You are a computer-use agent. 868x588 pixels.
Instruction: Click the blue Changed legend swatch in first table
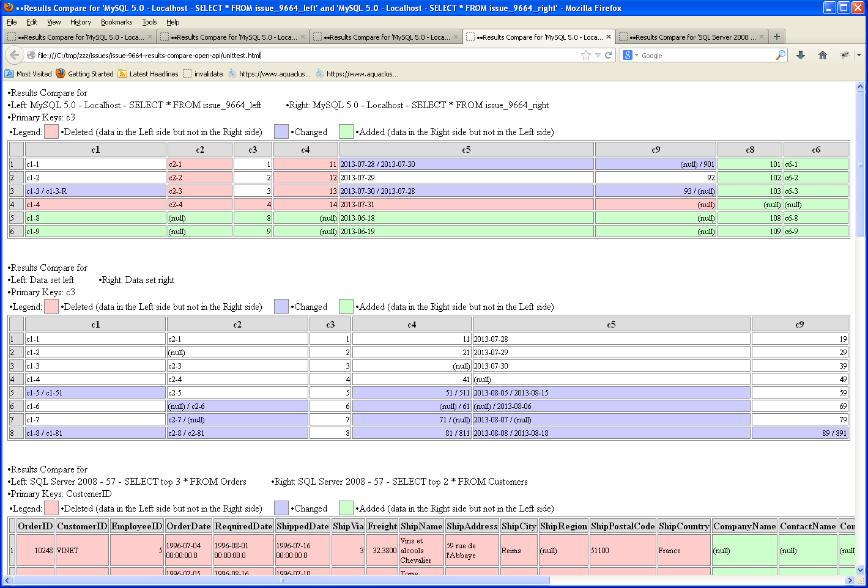point(281,131)
